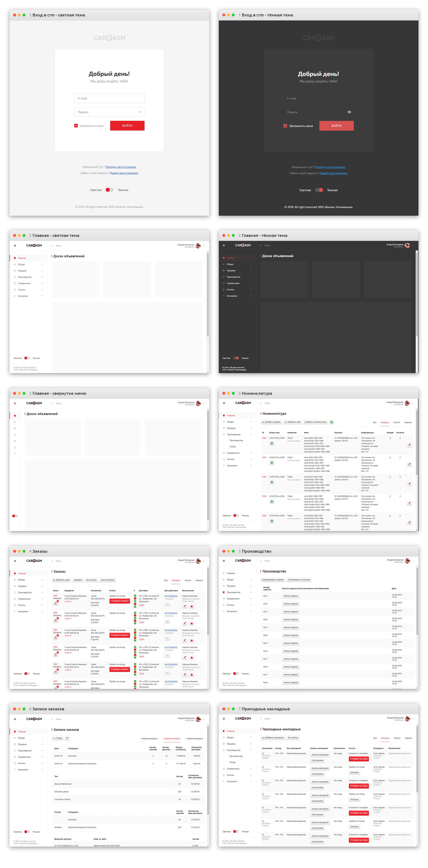Click CARGASM logo in Производство window
The width and height of the screenshot is (428, 868).
pyautogui.click(x=243, y=560)
